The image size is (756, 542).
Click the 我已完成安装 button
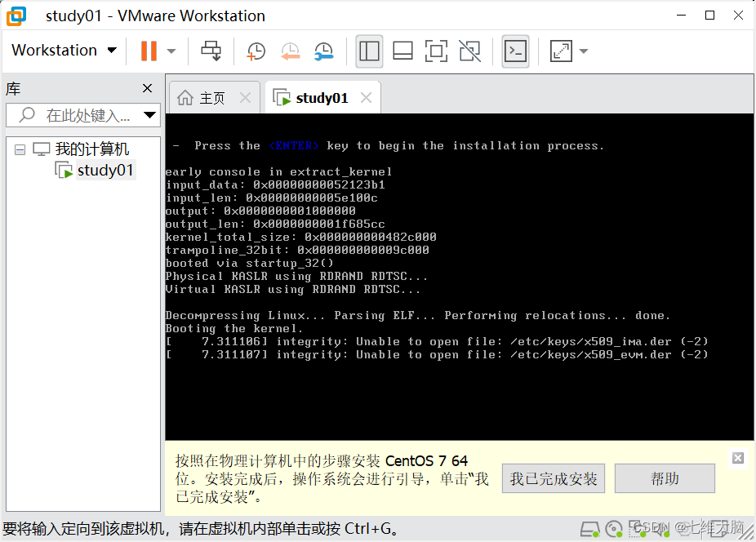click(x=554, y=478)
